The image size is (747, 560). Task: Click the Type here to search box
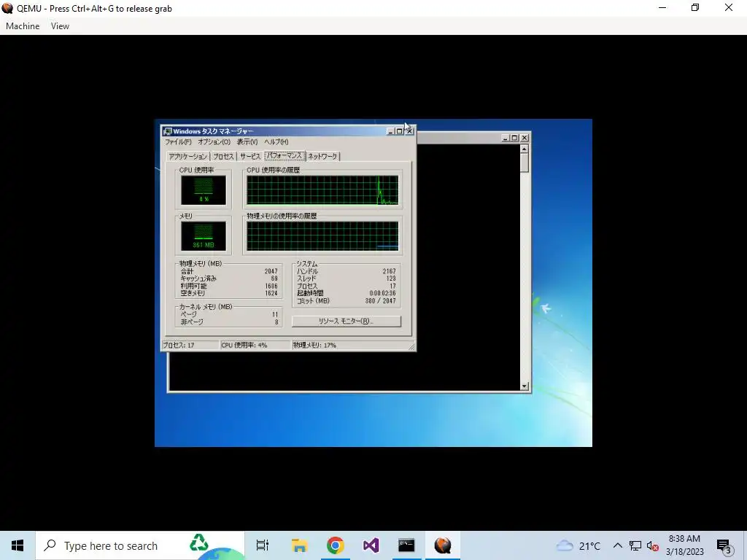140,545
